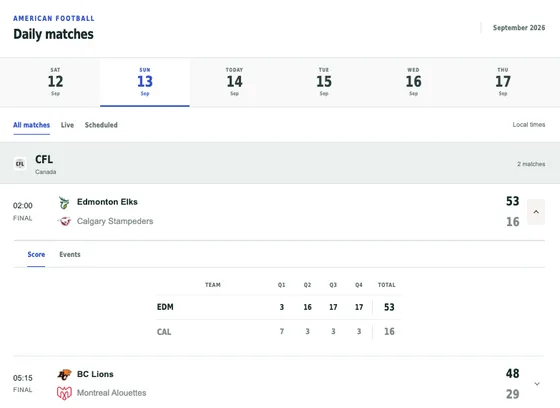The height and width of the screenshot is (408, 560).
Task: Click the CFL league logo icon
Action: tap(20, 164)
